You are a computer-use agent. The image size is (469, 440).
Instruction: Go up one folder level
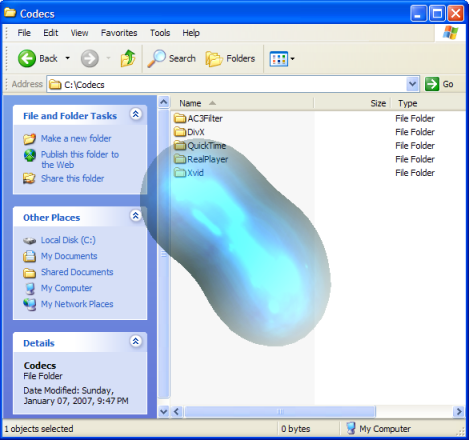[x=128, y=58]
